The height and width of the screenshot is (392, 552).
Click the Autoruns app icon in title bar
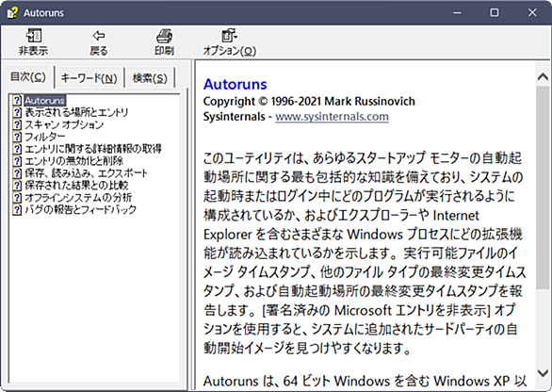click(12, 12)
